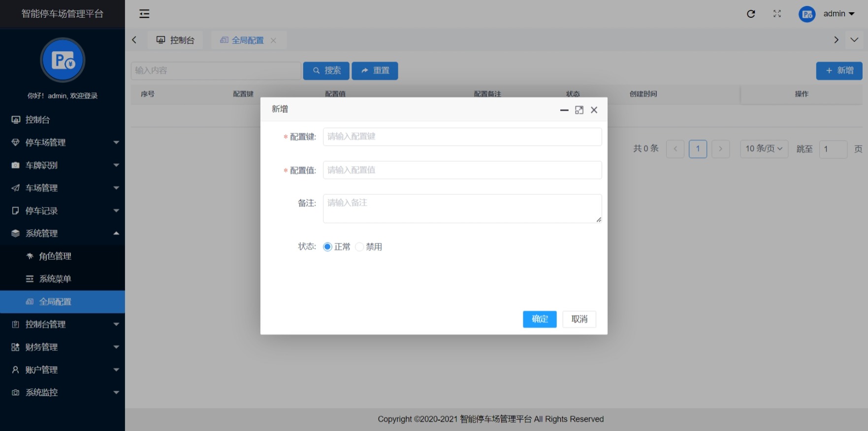Image resolution: width=868 pixels, height=431 pixels.
Task: Click the 账户管理 person icon
Action: 16,369
